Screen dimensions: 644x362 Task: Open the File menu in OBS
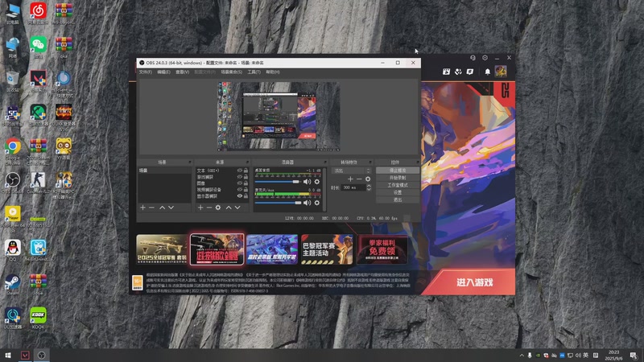tap(145, 72)
